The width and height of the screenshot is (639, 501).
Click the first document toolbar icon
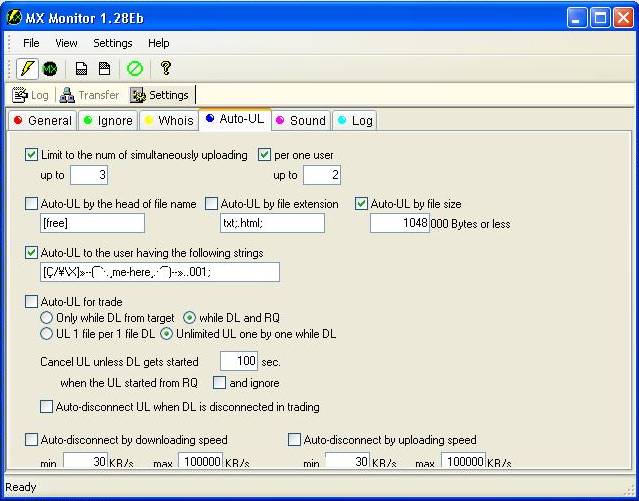[82, 68]
